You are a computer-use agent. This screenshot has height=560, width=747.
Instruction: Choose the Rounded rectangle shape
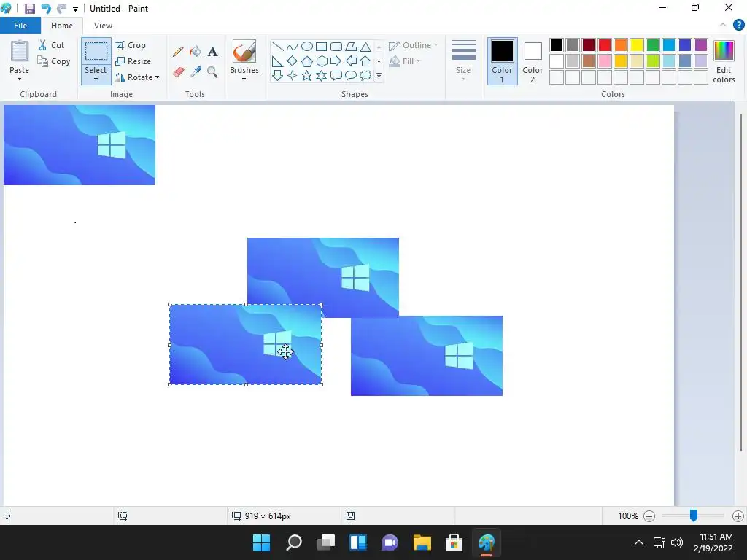coord(336,46)
